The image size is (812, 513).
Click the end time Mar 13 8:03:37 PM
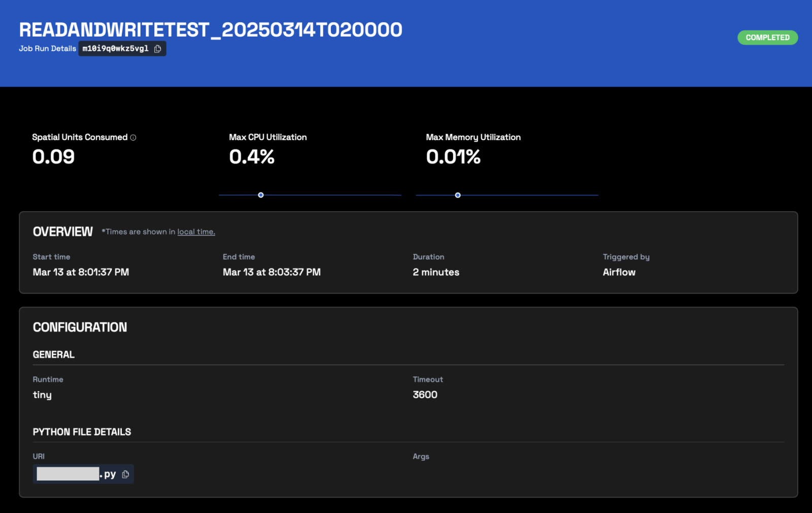coord(272,272)
